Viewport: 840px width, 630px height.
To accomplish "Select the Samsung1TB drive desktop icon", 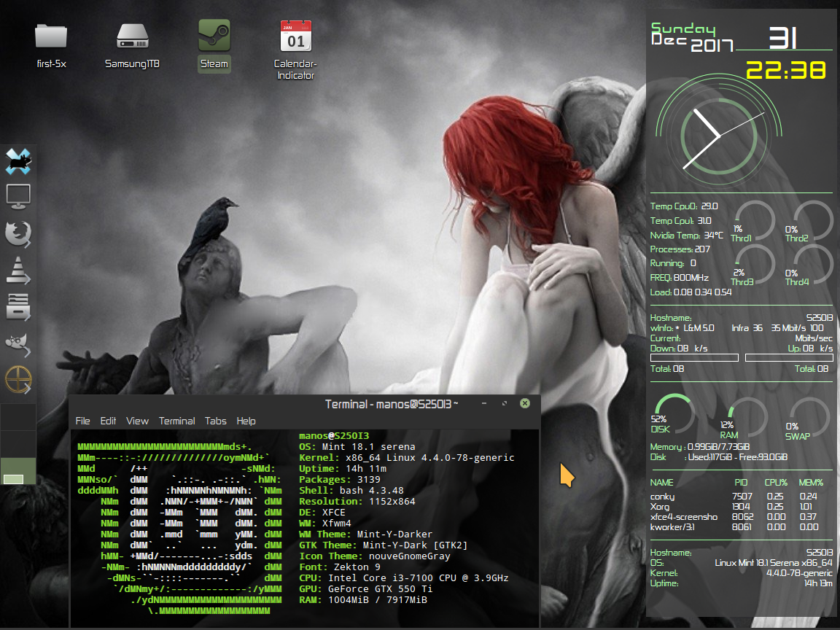I will point(132,47).
